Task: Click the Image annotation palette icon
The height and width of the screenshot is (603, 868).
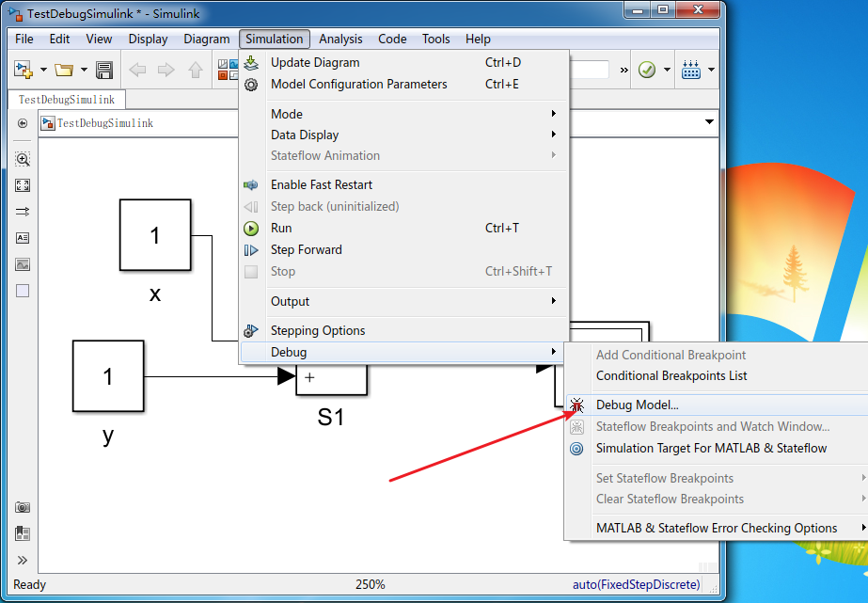Action: coord(22,264)
